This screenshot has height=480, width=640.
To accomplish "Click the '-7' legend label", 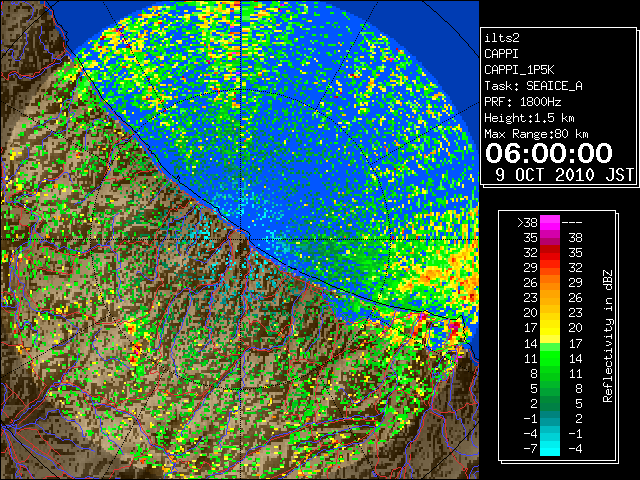I will (530, 448).
